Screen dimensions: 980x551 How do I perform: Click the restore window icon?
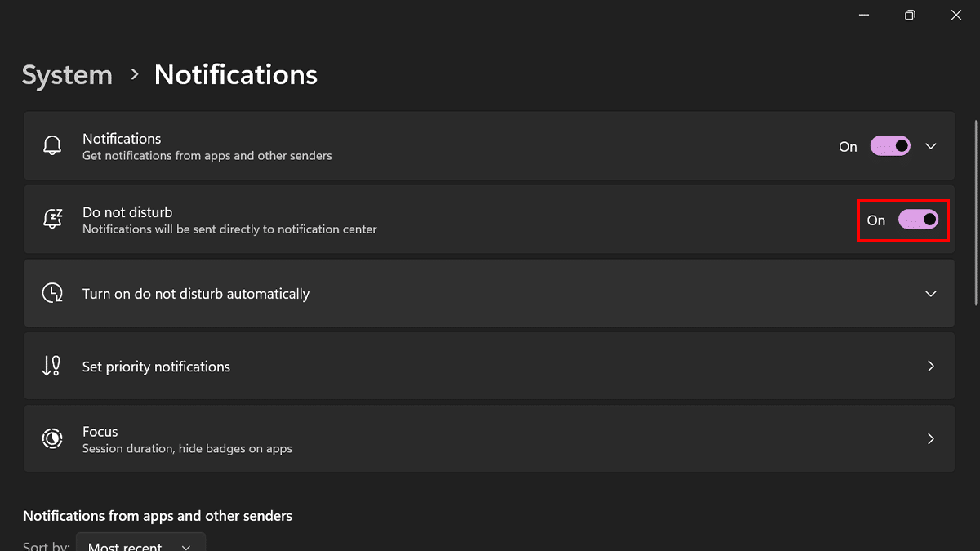point(910,15)
